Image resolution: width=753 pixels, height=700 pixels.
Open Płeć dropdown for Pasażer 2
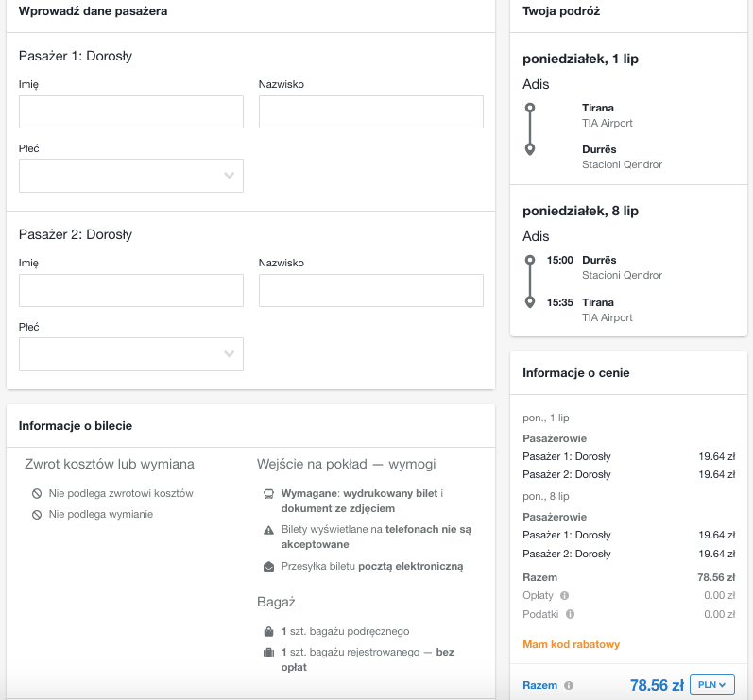pyautogui.click(x=131, y=354)
